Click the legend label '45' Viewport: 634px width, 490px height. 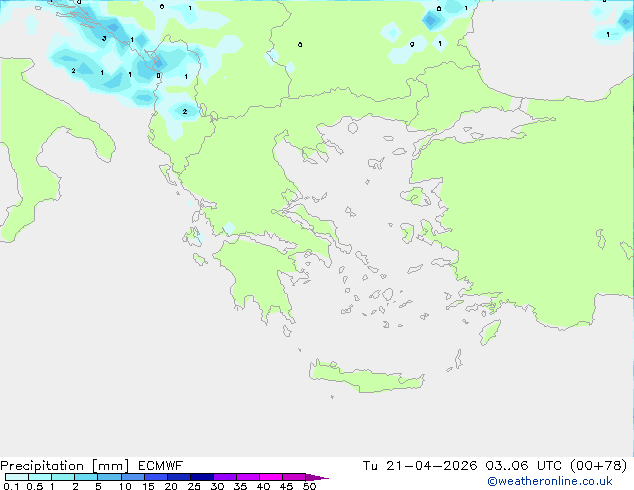click(x=287, y=486)
